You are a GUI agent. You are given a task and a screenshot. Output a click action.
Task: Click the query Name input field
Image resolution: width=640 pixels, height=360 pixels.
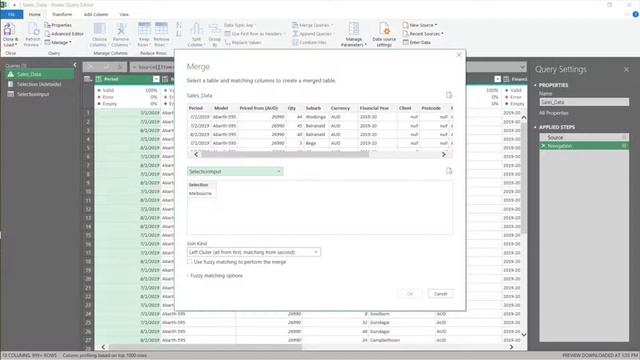click(584, 102)
